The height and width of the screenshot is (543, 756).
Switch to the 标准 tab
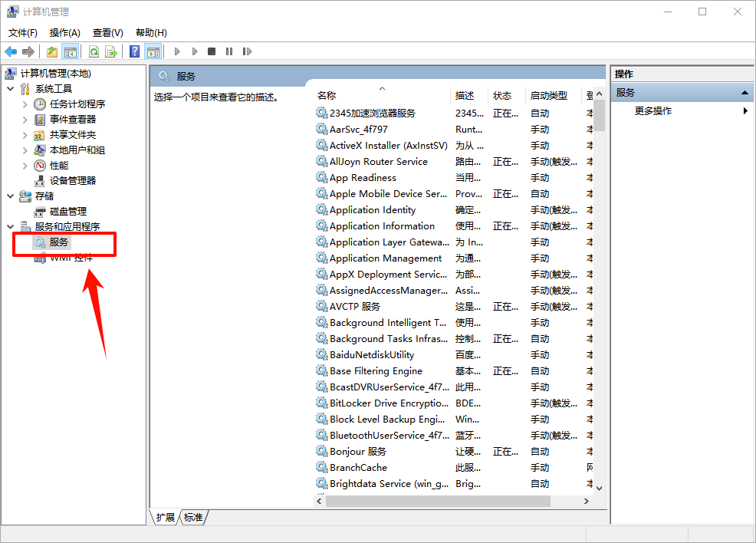pyautogui.click(x=193, y=518)
